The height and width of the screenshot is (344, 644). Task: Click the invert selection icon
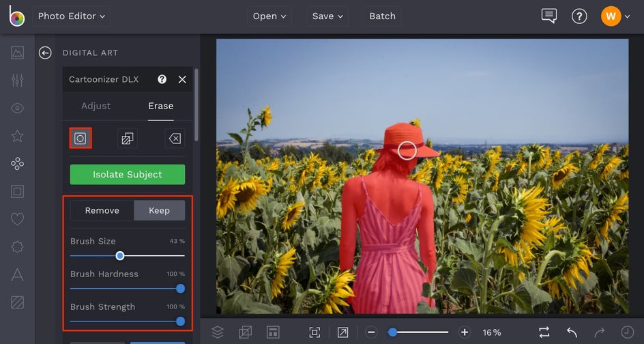pyautogui.click(x=127, y=139)
